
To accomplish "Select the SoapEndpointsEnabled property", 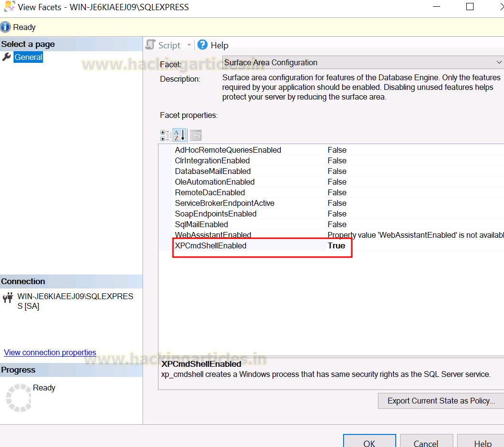I will click(216, 214).
